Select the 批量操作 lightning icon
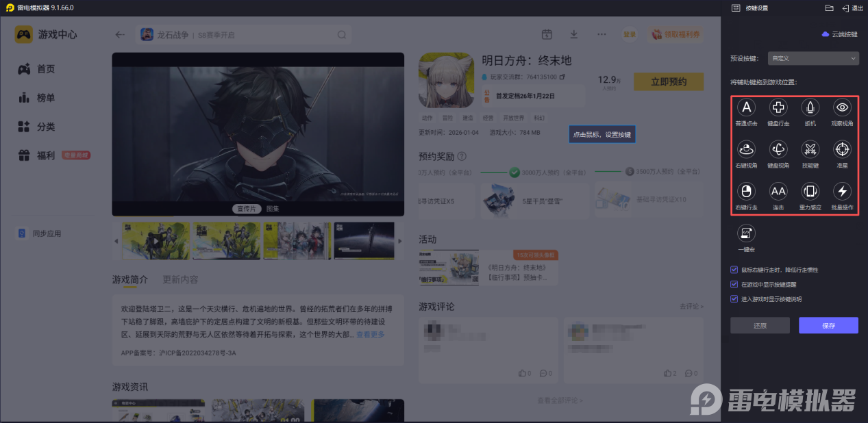 tap(842, 191)
